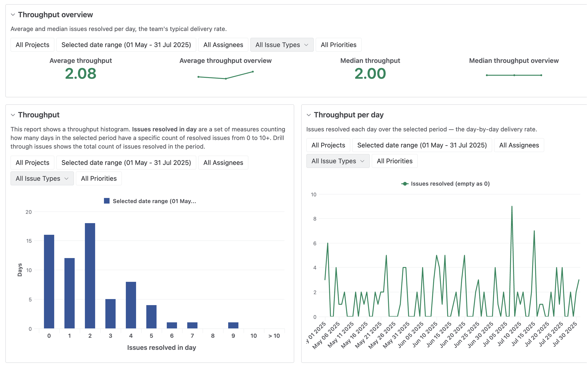This screenshot has width=588, height=368.
Task: Click the Median throughput value 2.00
Action: (x=370, y=74)
